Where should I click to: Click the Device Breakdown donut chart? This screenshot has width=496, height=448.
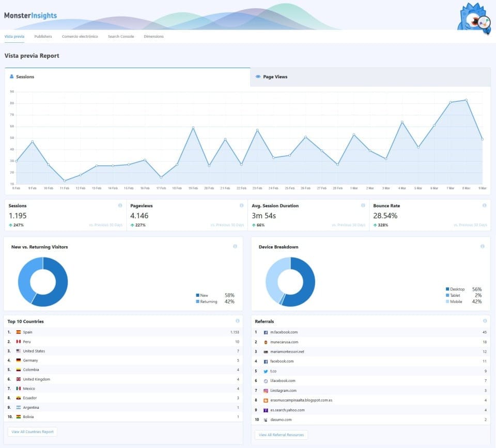click(x=290, y=282)
